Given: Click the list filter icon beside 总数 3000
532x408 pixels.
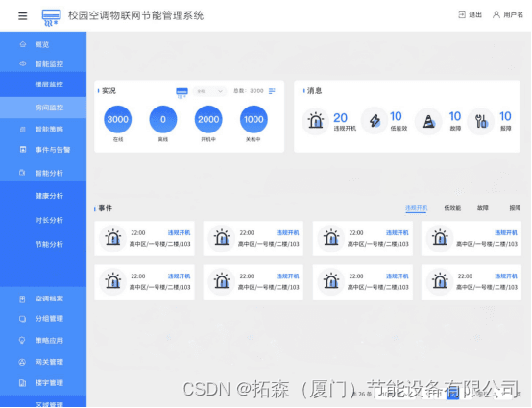Looking at the screenshot, I should tap(272, 91).
